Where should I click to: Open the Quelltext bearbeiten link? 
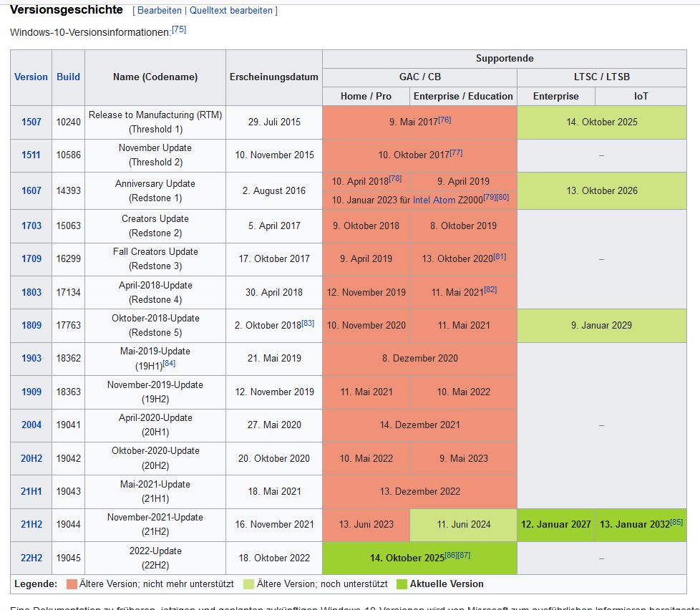click(230, 10)
